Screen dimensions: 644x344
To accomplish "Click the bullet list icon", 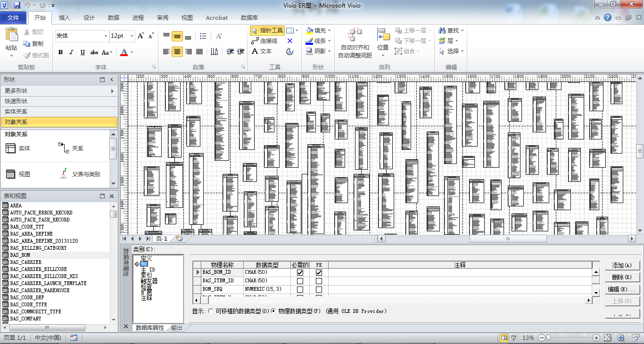I will [203, 36].
